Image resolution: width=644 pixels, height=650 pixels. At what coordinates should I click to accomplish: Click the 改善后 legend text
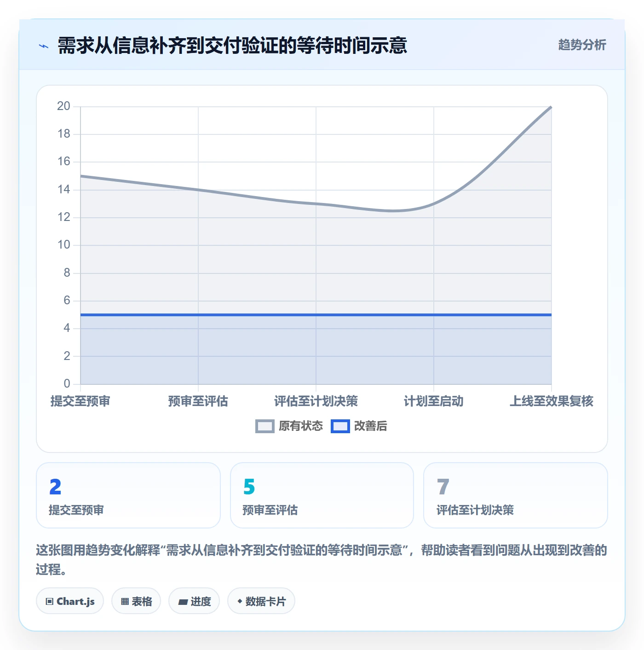[370, 426]
